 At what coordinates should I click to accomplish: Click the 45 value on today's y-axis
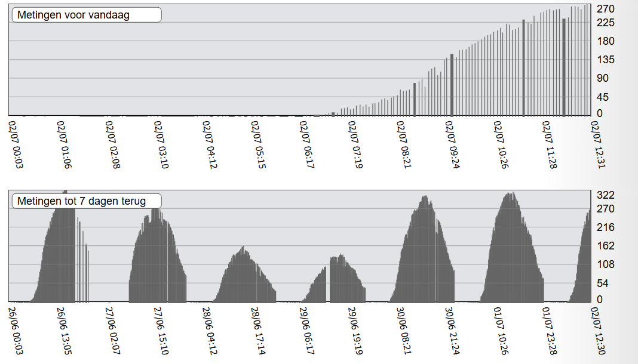[x=604, y=97]
